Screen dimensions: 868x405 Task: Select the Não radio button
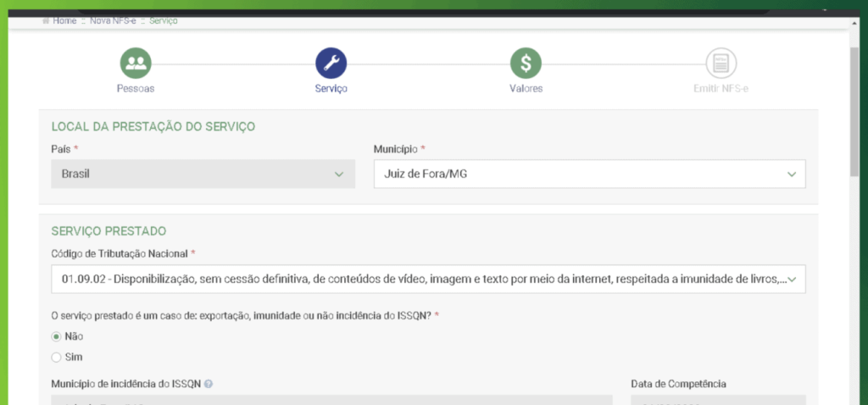(56, 336)
